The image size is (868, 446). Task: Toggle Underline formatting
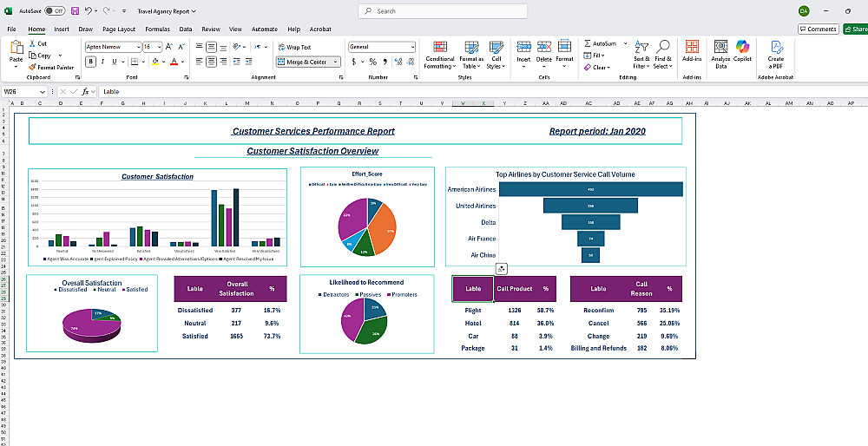(115, 62)
